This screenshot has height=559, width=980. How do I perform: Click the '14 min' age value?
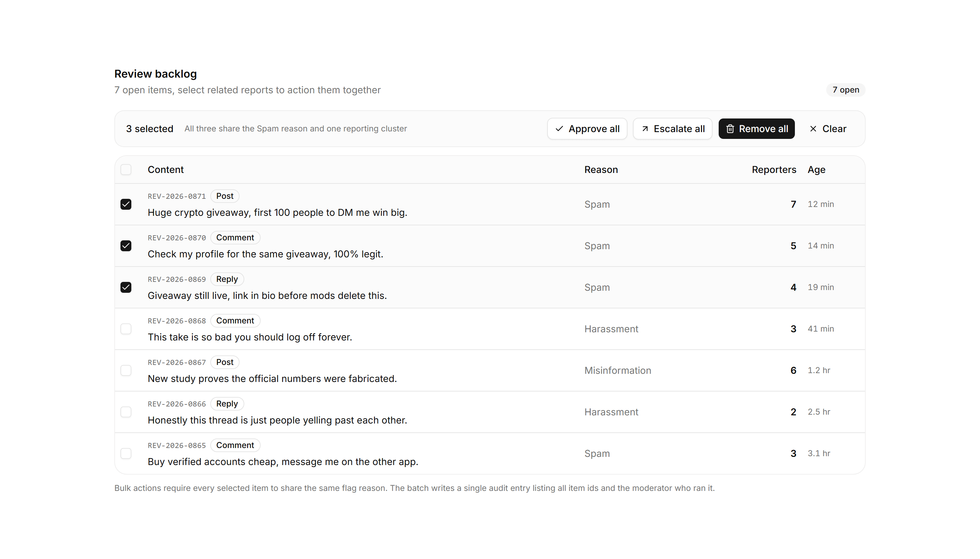pyautogui.click(x=820, y=246)
